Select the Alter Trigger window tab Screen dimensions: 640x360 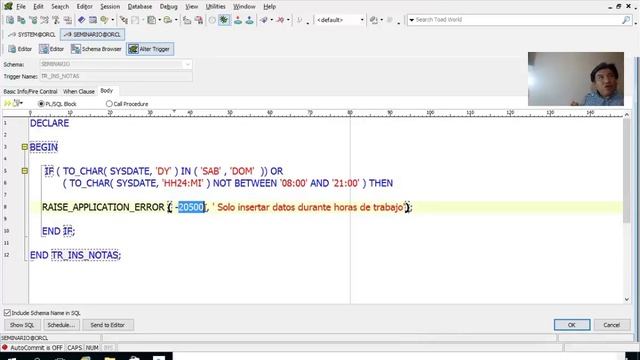150,49
